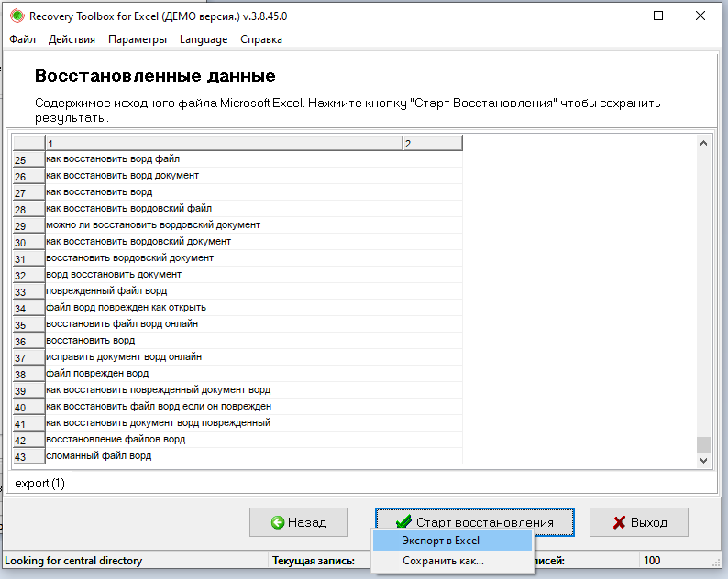Select cell 'исправить документ ворд онлайн'
Viewport: 728px width, 579px height.
click(224, 356)
